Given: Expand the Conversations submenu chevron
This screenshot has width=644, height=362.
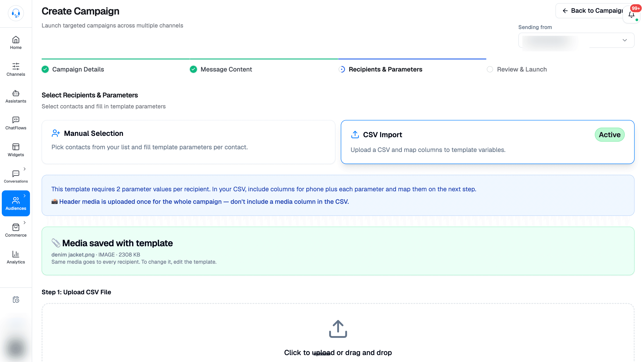Looking at the screenshot, I should pos(25,169).
